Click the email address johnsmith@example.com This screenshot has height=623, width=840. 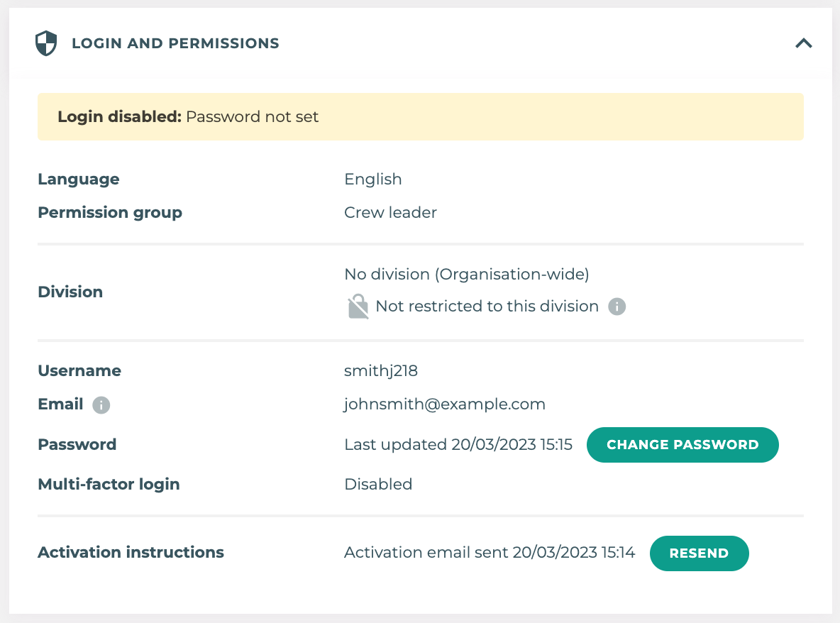(444, 404)
